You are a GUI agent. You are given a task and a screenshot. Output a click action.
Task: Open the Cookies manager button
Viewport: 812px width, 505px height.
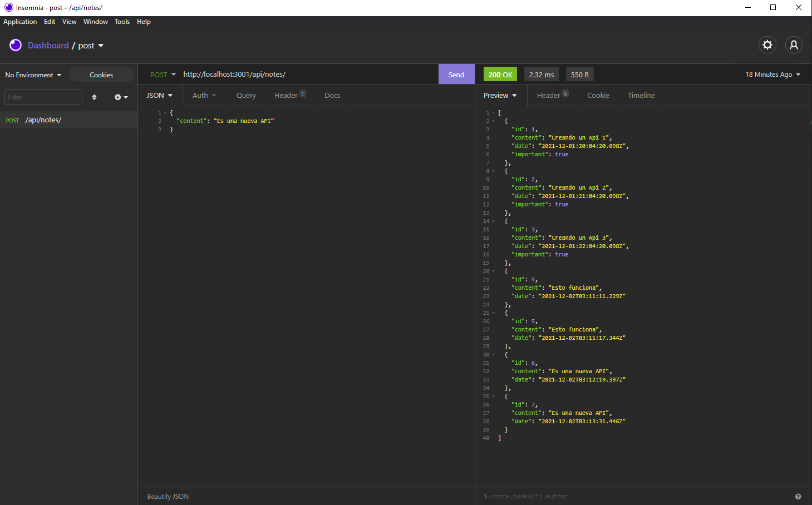click(101, 75)
